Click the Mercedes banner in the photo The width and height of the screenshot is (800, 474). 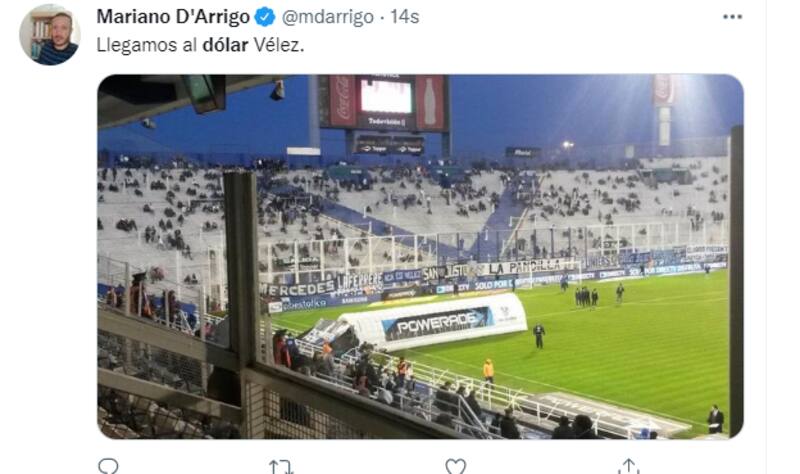pos(297,289)
